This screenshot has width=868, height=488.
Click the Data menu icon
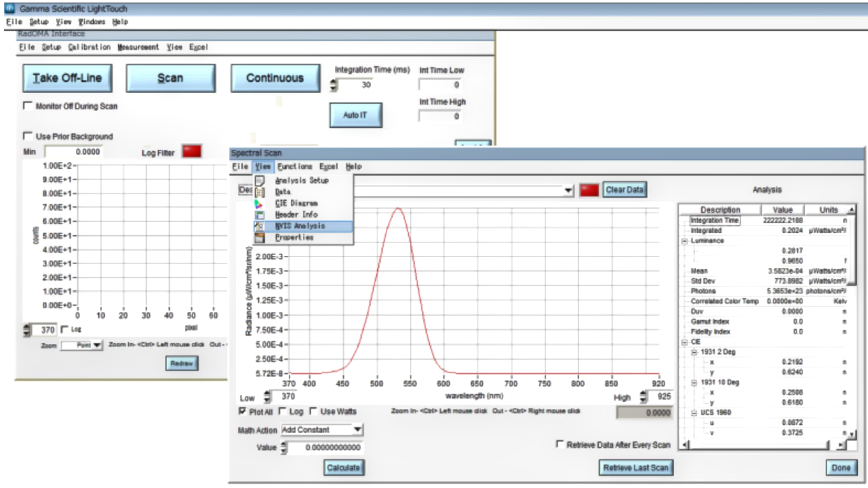(260, 192)
